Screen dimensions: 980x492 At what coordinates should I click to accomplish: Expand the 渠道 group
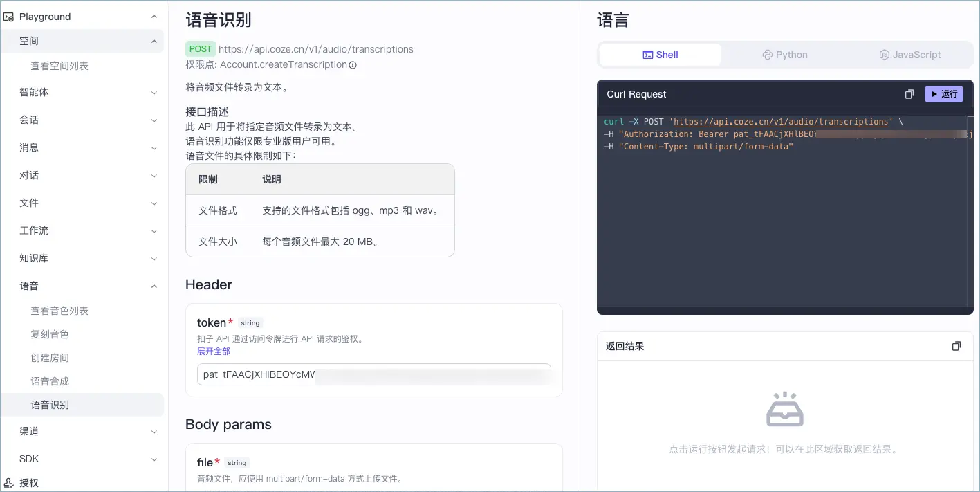(x=154, y=431)
